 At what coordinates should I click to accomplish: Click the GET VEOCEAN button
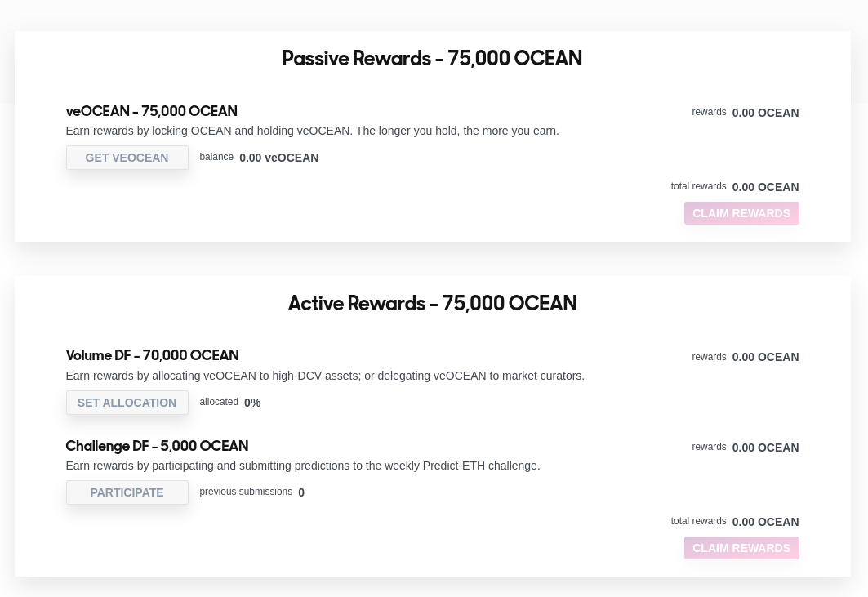point(127,158)
